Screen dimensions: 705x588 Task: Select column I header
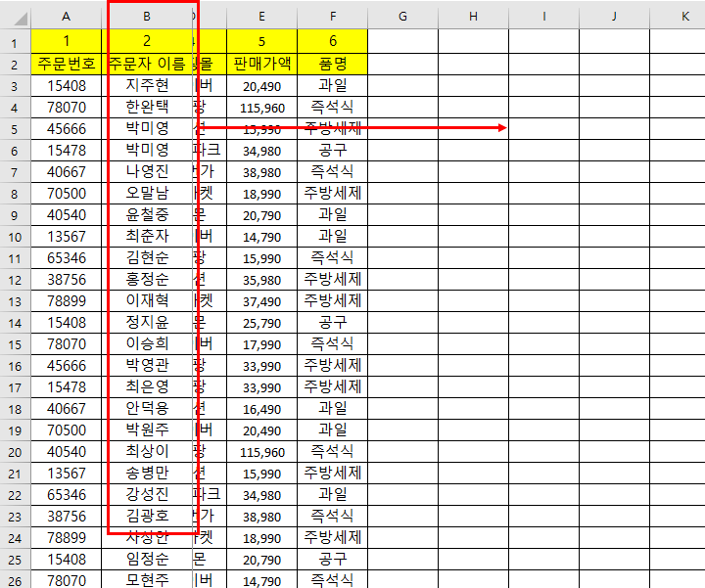click(x=544, y=17)
